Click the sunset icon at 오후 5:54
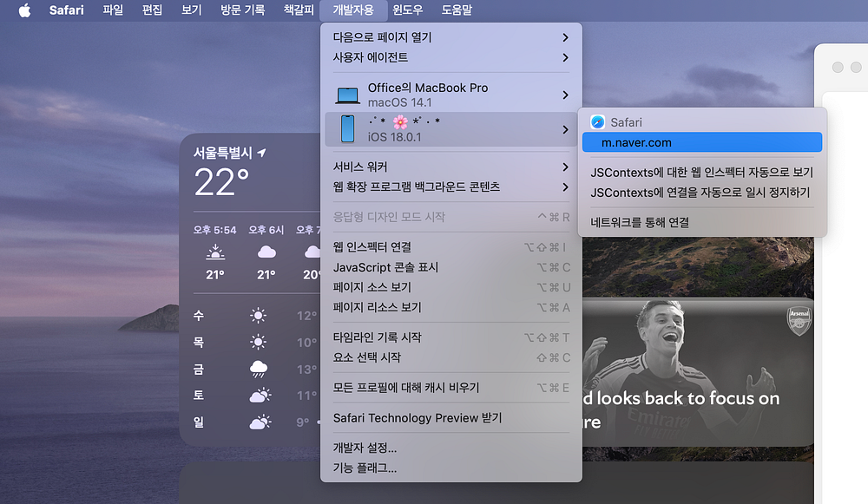 (x=215, y=252)
